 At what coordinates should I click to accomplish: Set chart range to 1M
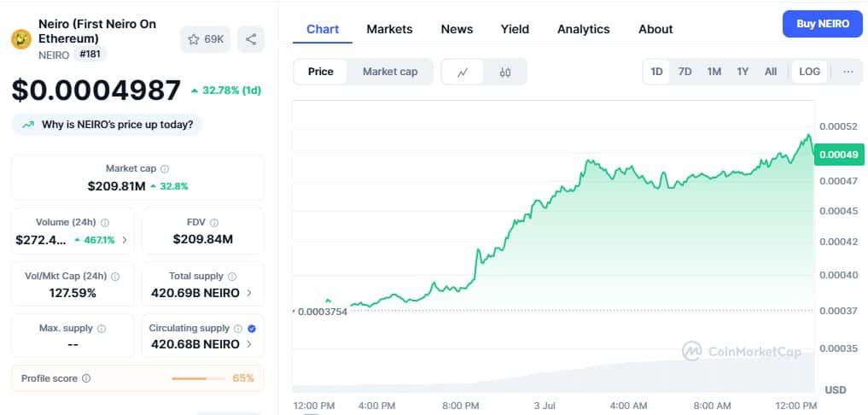coord(714,72)
